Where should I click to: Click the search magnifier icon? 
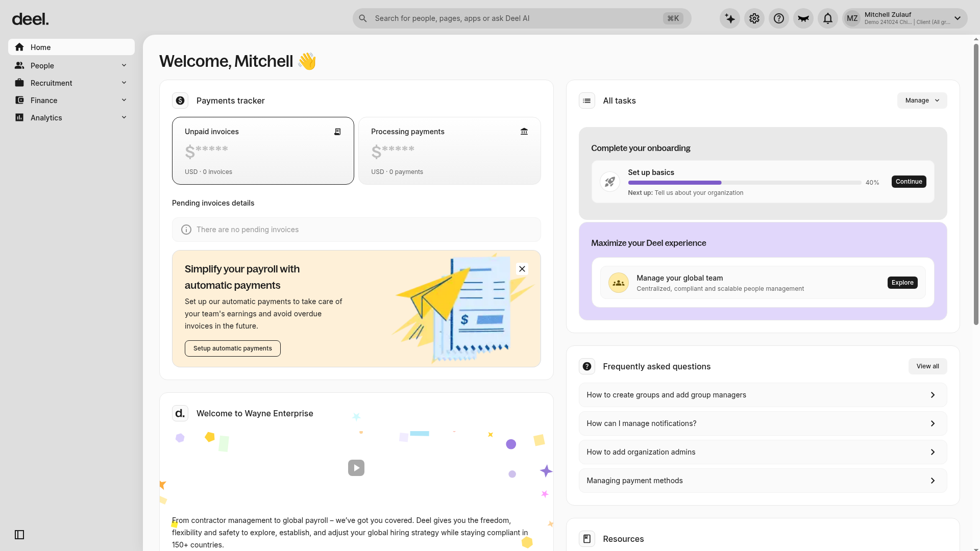click(363, 18)
